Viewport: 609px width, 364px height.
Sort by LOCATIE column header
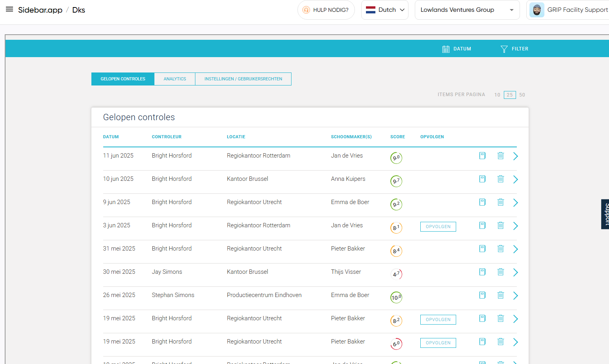pos(236,137)
